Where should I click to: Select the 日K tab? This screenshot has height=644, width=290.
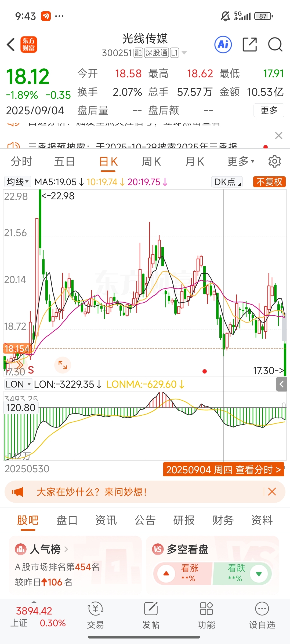pyautogui.click(x=108, y=162)
